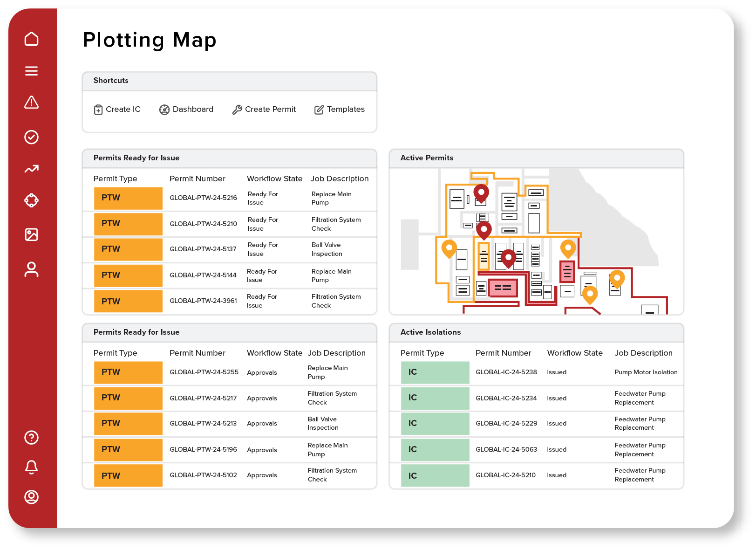Viewport: 756px width, 550px height.
Task: Click the circled checkmark approvals icon
Action: tap(31, 137)
